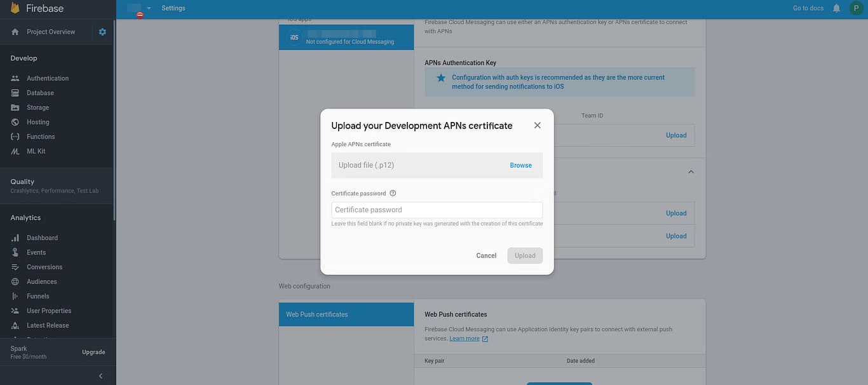Collapse the APNs Certificates section
Screen dimensions: 868x385
pos(691,171)
